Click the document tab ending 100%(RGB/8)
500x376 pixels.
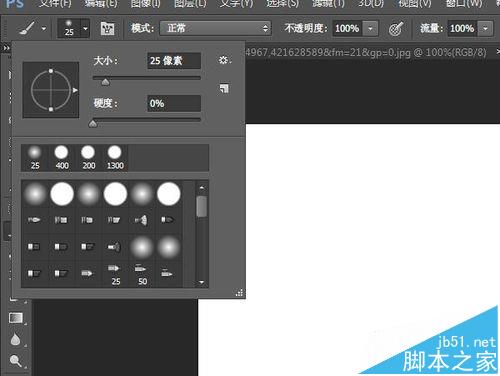366,52
